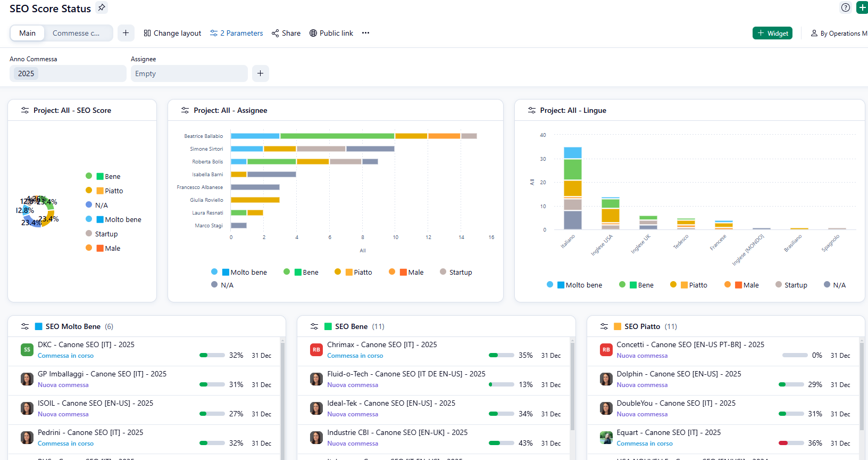Switch to the Commesse c... tab

(x=76, y=33)
